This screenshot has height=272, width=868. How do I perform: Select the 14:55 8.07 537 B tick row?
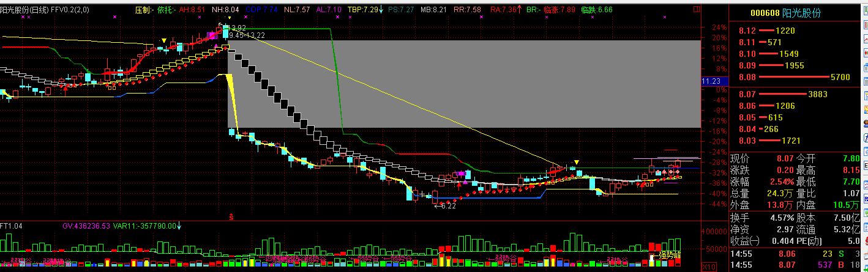pos(795,265)
